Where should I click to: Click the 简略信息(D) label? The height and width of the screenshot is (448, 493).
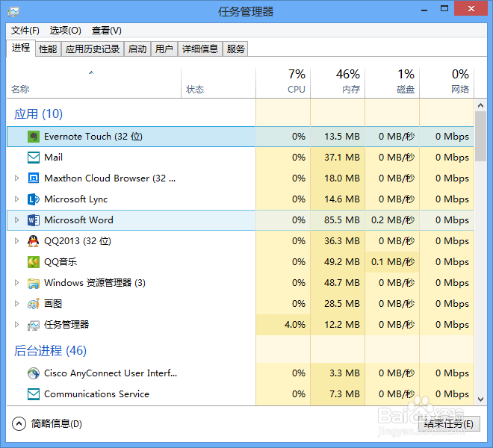(x=57, y=424)
